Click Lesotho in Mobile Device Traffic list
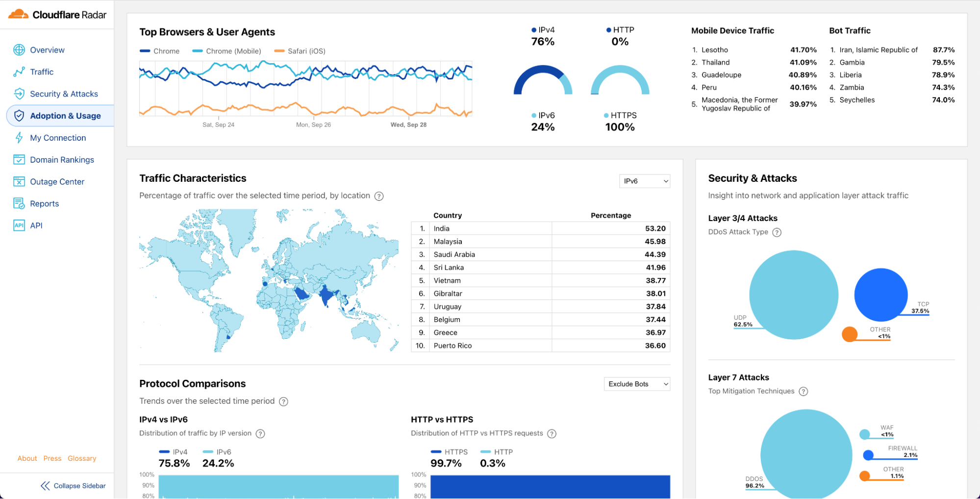 click(x=754, y=50)
